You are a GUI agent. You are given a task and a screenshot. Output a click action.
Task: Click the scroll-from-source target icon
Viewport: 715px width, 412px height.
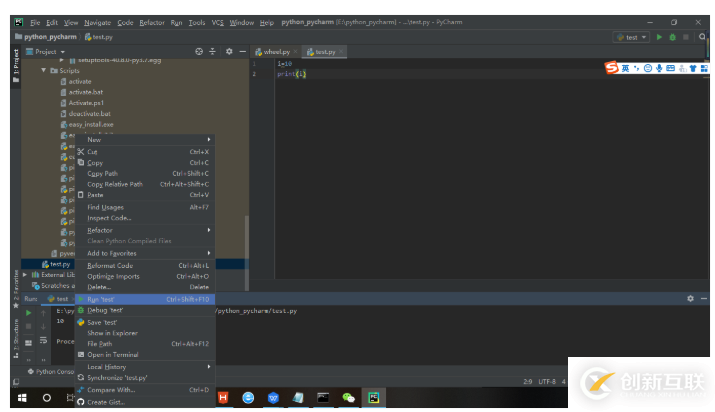click(x=199, y=51)
